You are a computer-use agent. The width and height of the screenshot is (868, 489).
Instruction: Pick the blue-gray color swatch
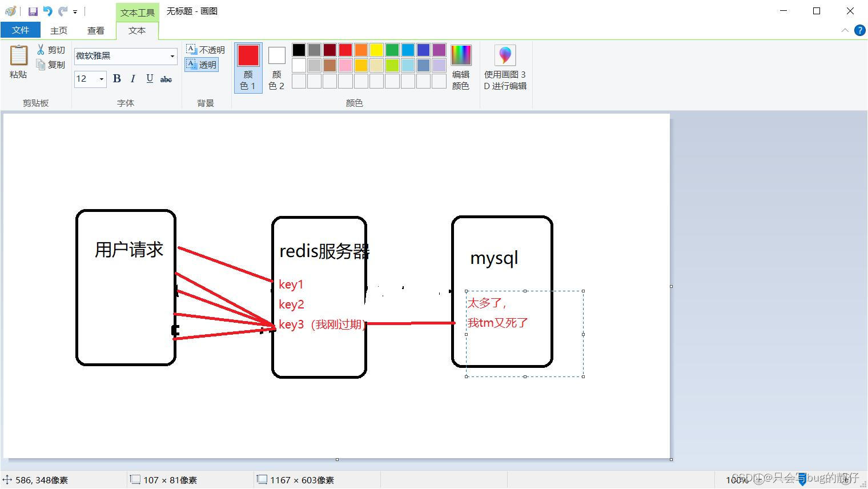[423, 65]
